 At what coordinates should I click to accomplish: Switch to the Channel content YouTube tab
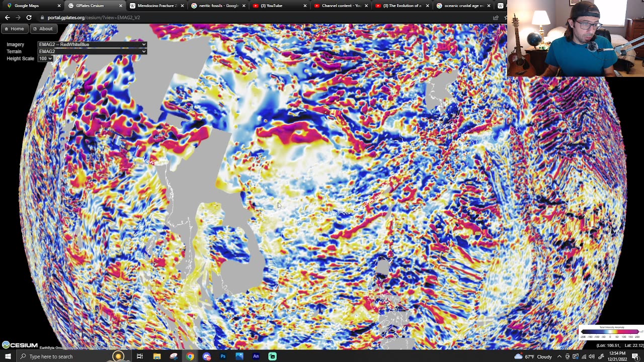tap(341, 6)
